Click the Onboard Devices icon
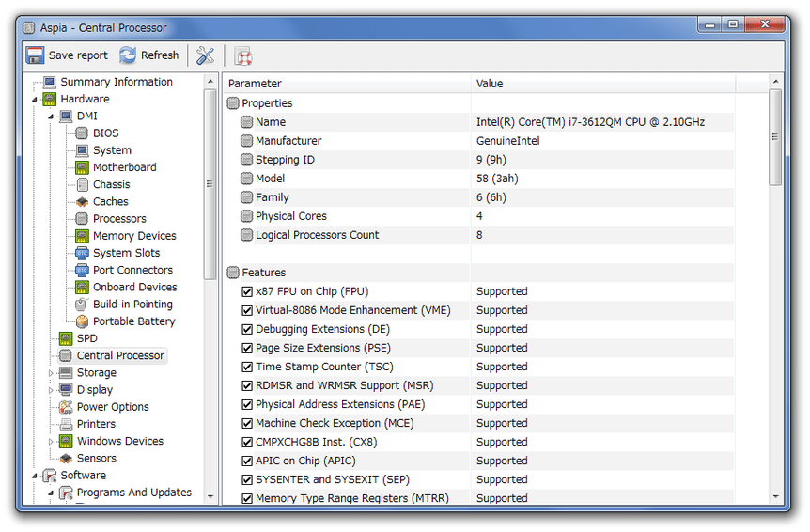 (x=82, y=287)
